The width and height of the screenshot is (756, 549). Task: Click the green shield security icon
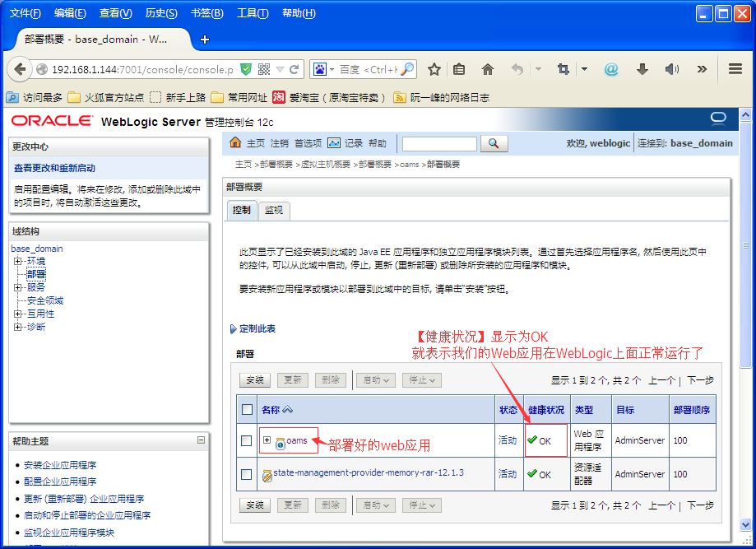(246, 69)
